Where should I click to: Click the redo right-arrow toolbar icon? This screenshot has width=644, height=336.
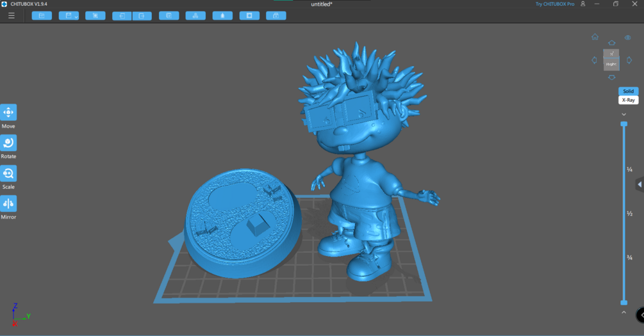point(142,15)
